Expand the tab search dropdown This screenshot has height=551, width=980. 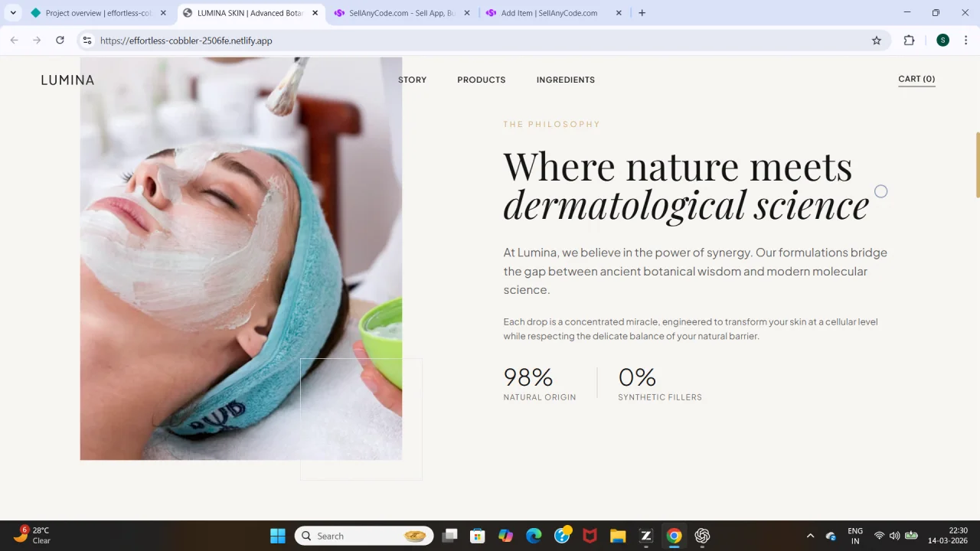(13, 13)
